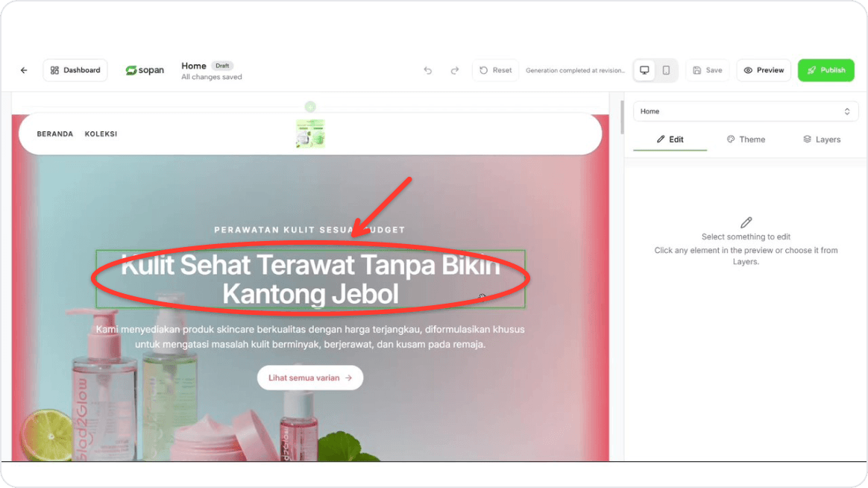Switch to desktop preview mode
868x488 pixels.
point(644,70)
